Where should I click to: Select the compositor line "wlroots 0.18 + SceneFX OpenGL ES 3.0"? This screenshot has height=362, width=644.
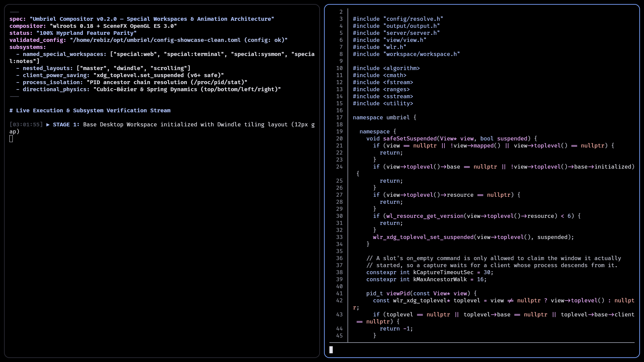pyautogui.click(x=93, y=26)
